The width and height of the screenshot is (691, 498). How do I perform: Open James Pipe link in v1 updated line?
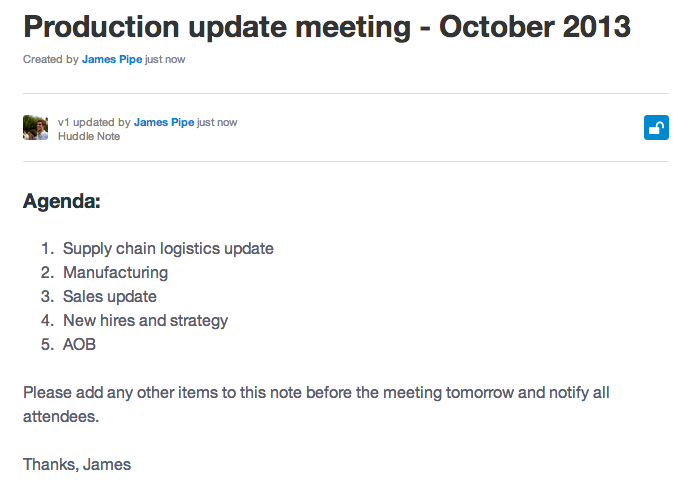(x=164, y=123)
